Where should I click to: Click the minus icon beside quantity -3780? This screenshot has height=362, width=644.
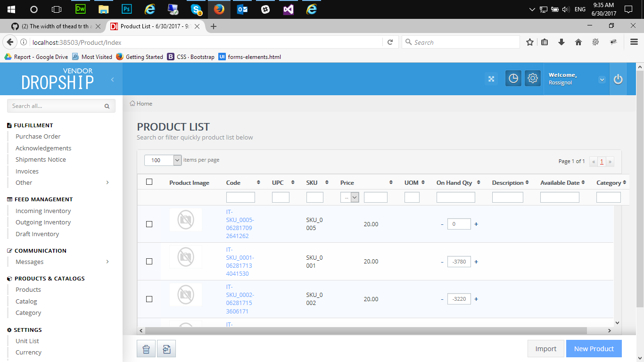pyautogui.click(x=442, y=262)
